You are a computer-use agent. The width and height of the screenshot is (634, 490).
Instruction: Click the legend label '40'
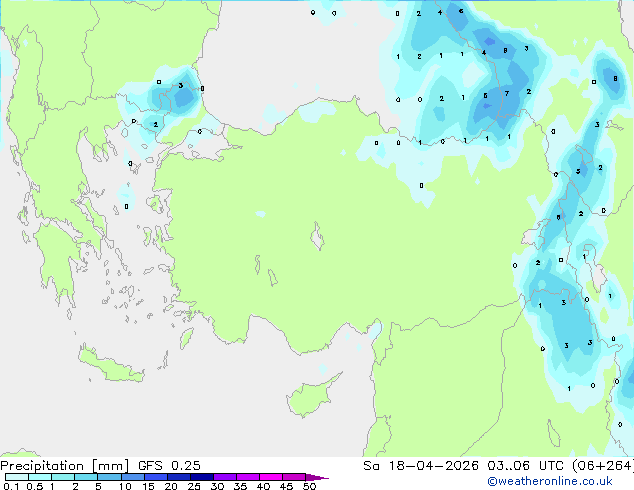point(263,486)
